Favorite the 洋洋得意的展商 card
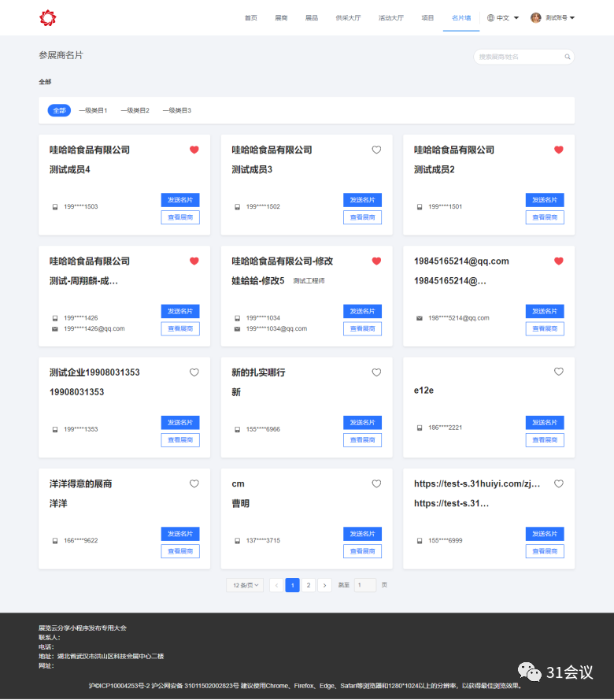Screen dimensions: 614x700 pos(194,483)
